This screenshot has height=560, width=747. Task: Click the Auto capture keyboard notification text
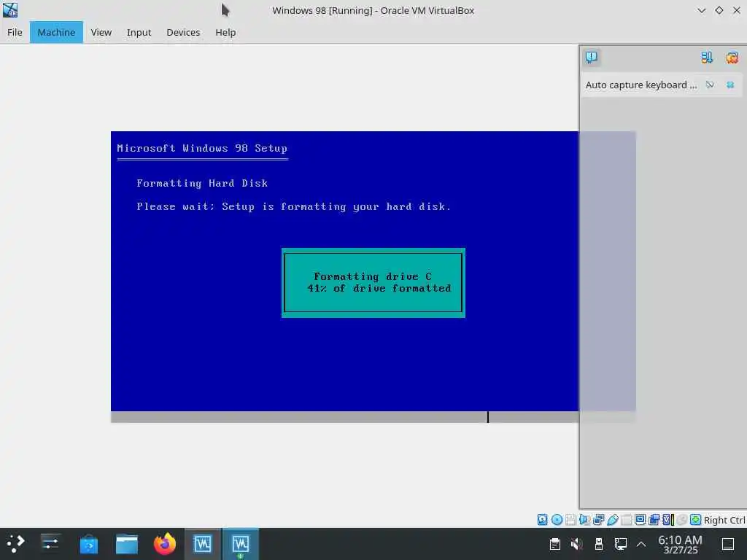click(x=640, y=85)
